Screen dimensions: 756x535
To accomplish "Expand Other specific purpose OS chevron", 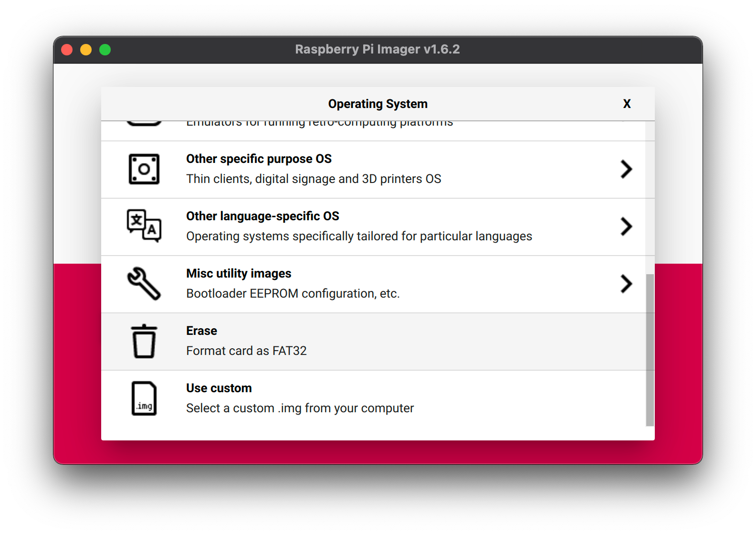I will coord(626,169).
